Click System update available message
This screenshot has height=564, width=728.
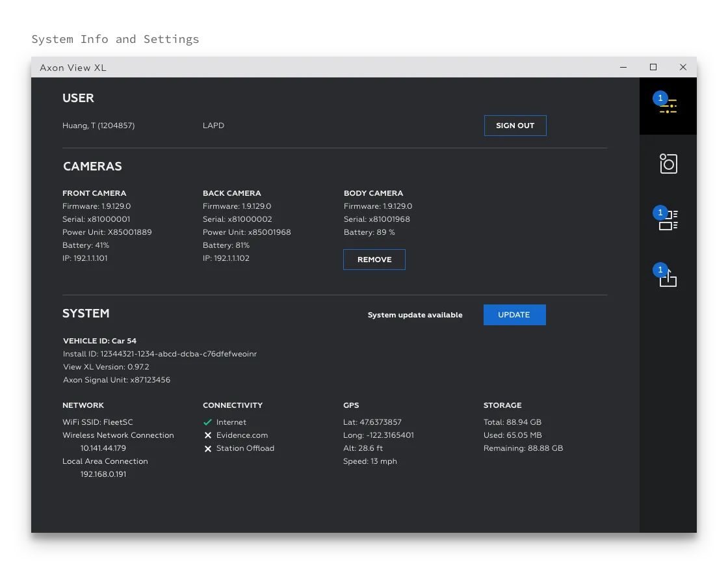click(x=415, y=315)
